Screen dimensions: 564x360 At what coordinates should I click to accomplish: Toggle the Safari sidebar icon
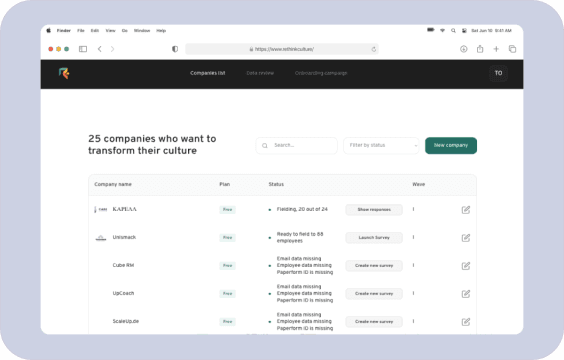point(83,49)
